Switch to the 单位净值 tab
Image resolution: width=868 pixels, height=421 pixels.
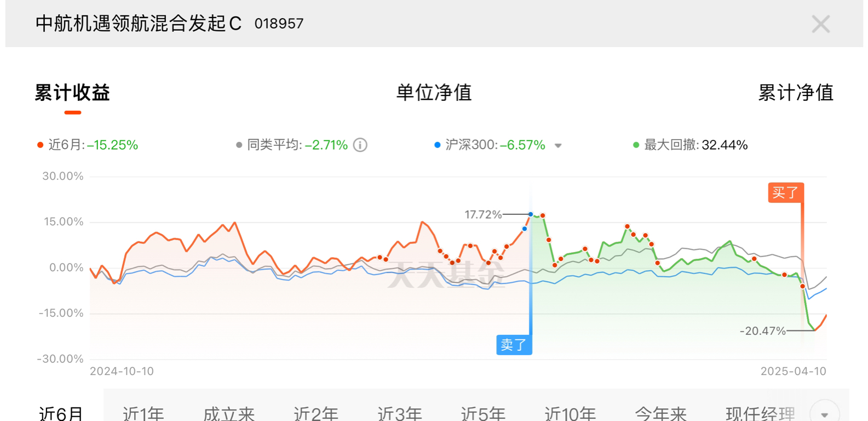[434, 93]
